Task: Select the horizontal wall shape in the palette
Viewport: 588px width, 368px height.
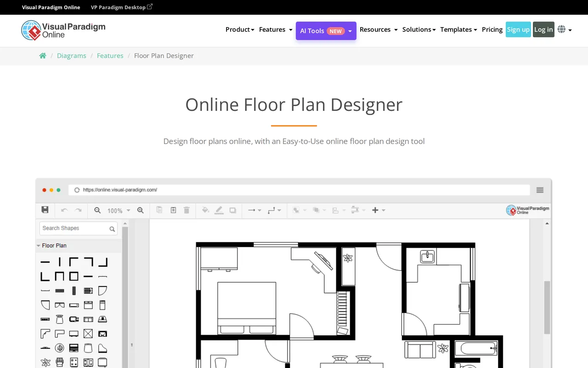Action: pos(45,262)
